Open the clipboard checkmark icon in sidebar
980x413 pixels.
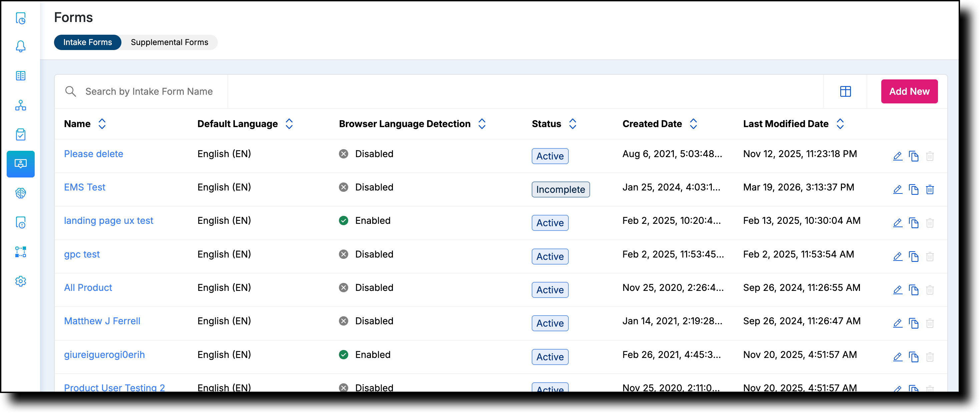pos(21,134)
